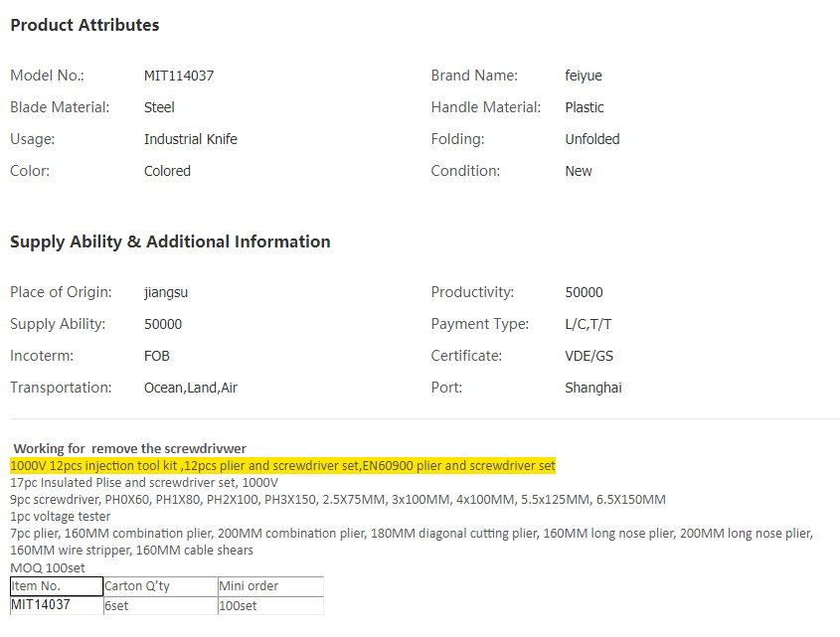This screenshot has width=840, height=637.
Task: Click the Folding value Unfolded
Action: [x=592, y=139]
